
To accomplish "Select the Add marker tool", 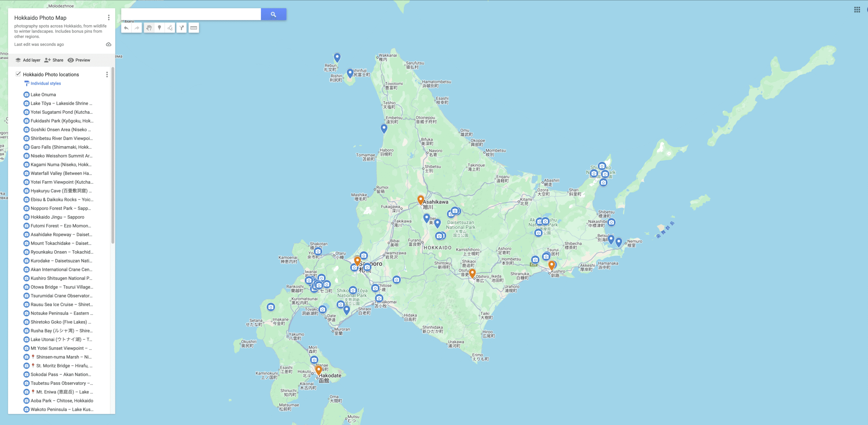I will point(159,28).
